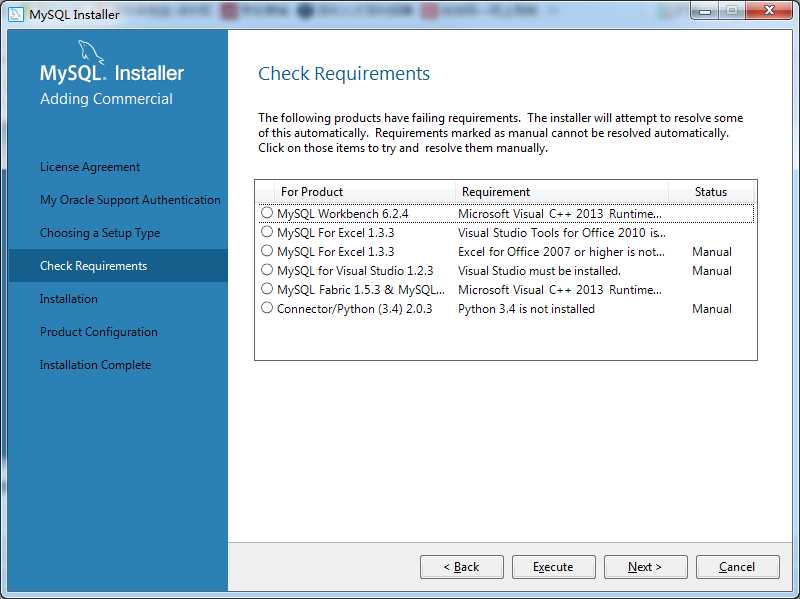Viewport: 800px width, 599px height.
Task: Click 'Excel for Office 2007 or higher' requirement
Action: [x=561, y=252]
